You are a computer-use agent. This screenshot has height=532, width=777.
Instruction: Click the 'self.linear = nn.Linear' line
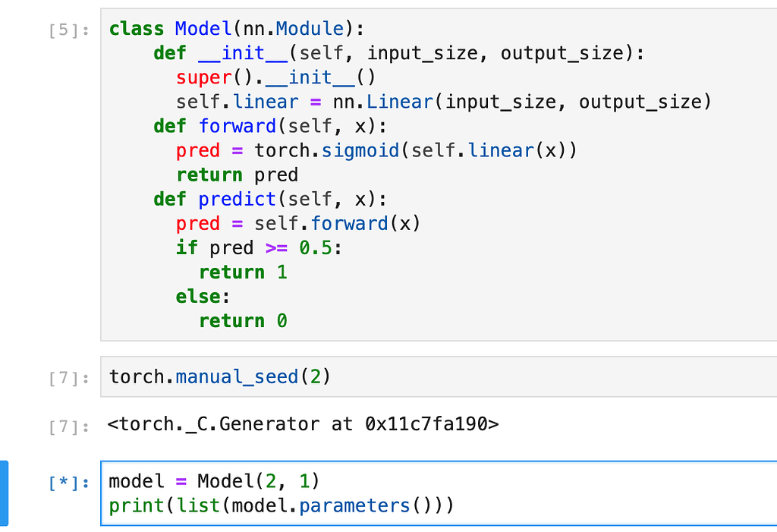[444, 102]
